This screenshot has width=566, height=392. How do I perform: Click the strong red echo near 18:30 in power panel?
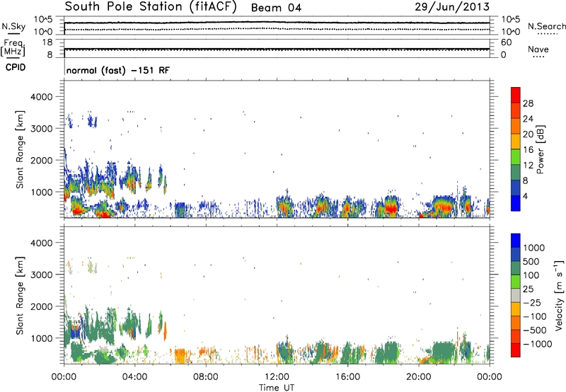[391, 209]
